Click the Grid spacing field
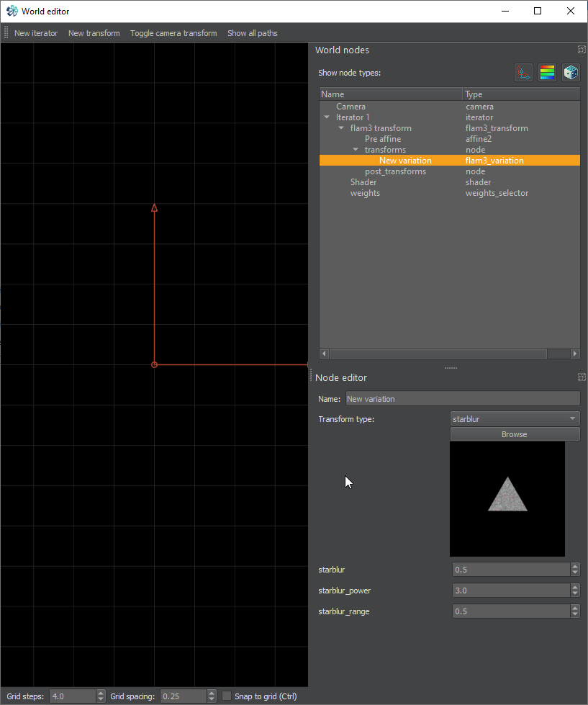 184,696
